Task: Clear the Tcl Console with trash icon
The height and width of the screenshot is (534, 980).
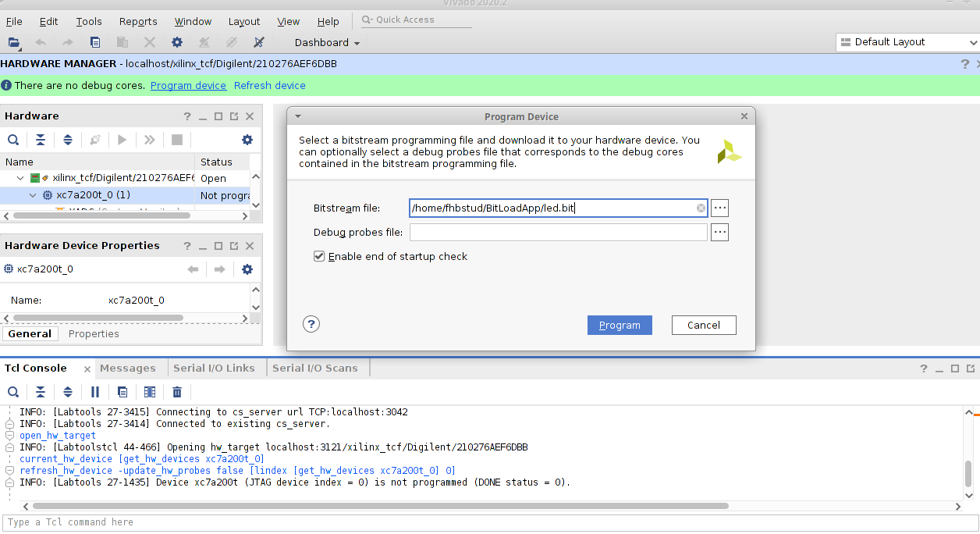Action: click(x=177, y=392)
